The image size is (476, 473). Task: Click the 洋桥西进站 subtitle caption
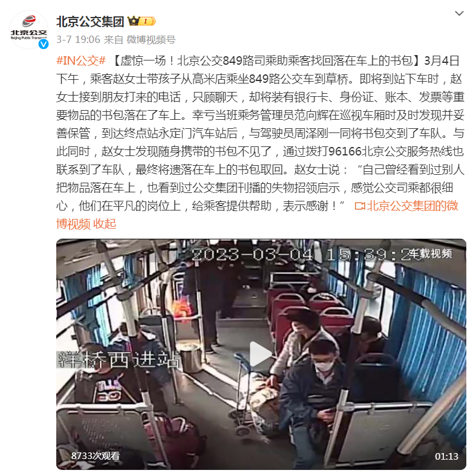pos(119,360)
